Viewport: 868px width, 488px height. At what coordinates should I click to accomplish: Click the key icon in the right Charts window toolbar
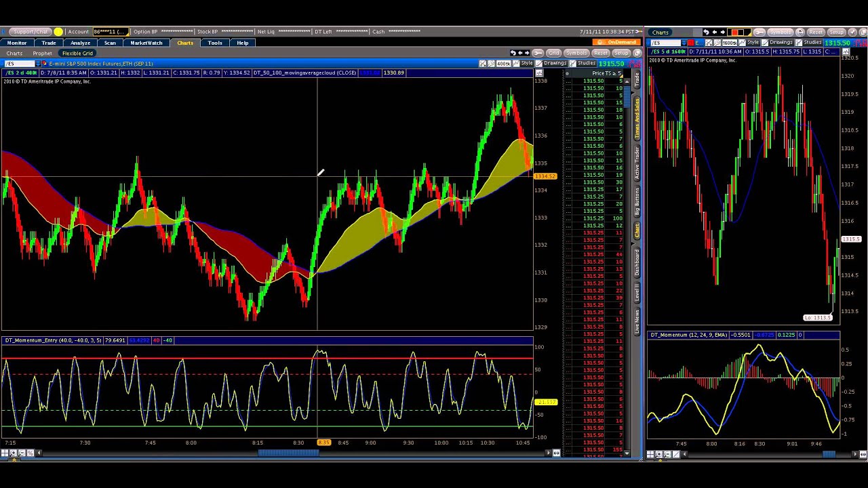pos(759,33)
